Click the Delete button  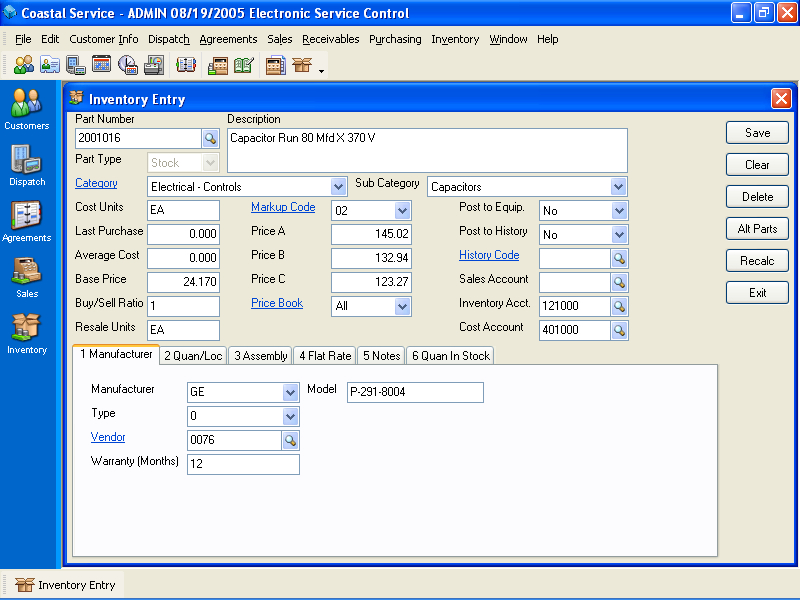pos(757,197)
